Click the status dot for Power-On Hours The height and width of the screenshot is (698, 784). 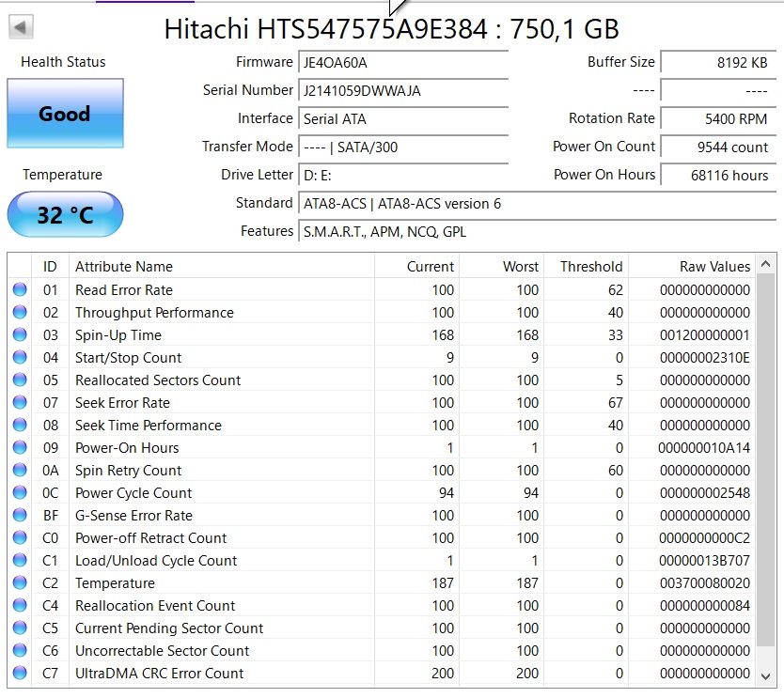point(20,447)
